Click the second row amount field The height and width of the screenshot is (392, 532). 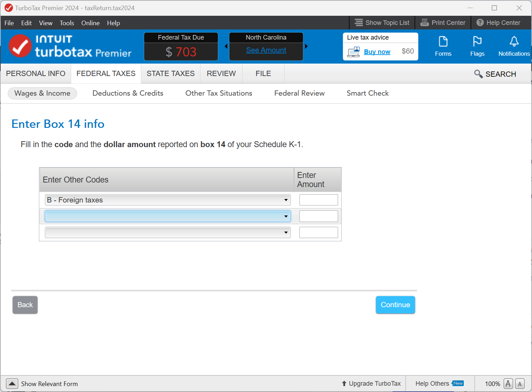coord(319,216)
